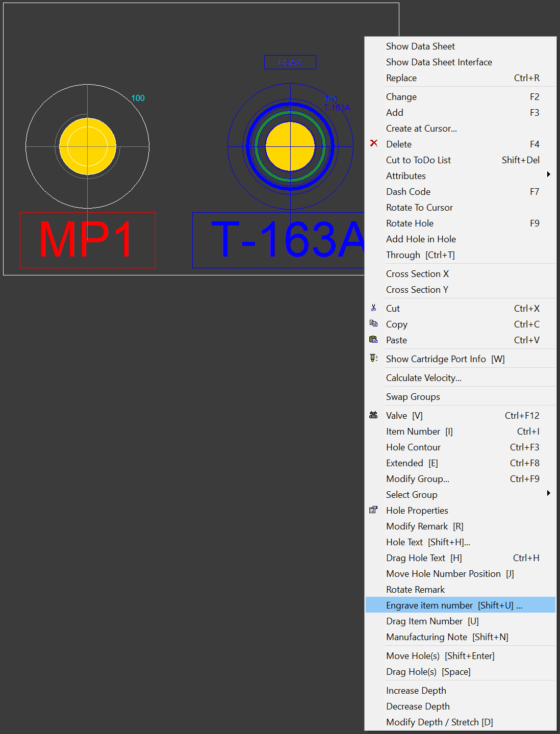Choose Create at Cursor...
Image resolution: width=560 pixels, height=734 pixels.
coord(461,129)
